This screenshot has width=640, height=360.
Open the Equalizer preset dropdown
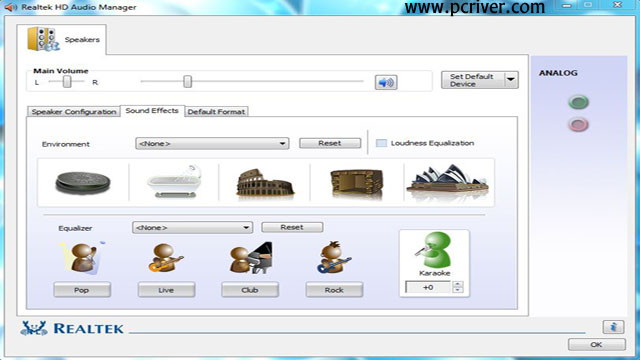[x=192, y=228]
